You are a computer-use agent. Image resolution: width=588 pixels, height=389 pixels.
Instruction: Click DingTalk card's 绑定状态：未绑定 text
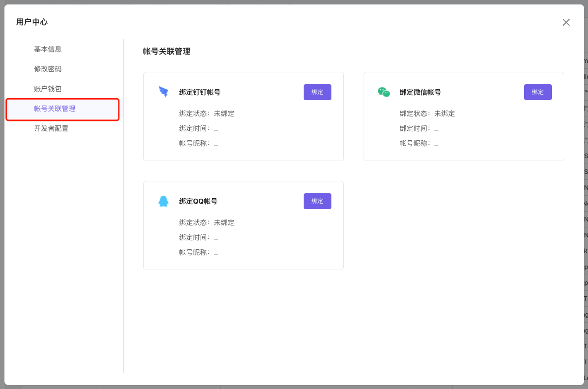[x=207, y=113]
